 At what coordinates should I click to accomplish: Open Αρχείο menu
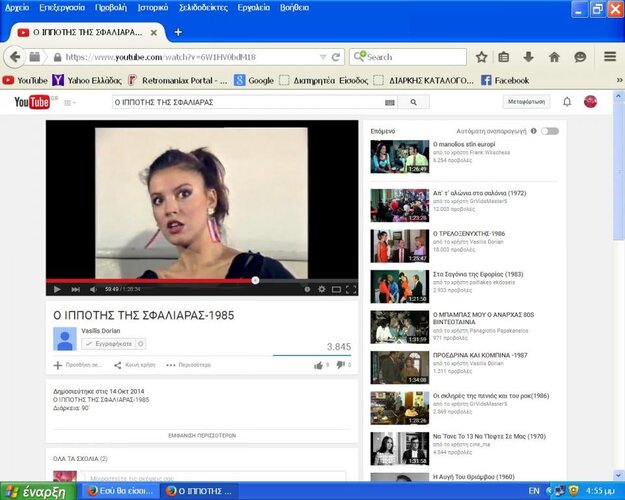pyautogui.click(x=16, y=8)
